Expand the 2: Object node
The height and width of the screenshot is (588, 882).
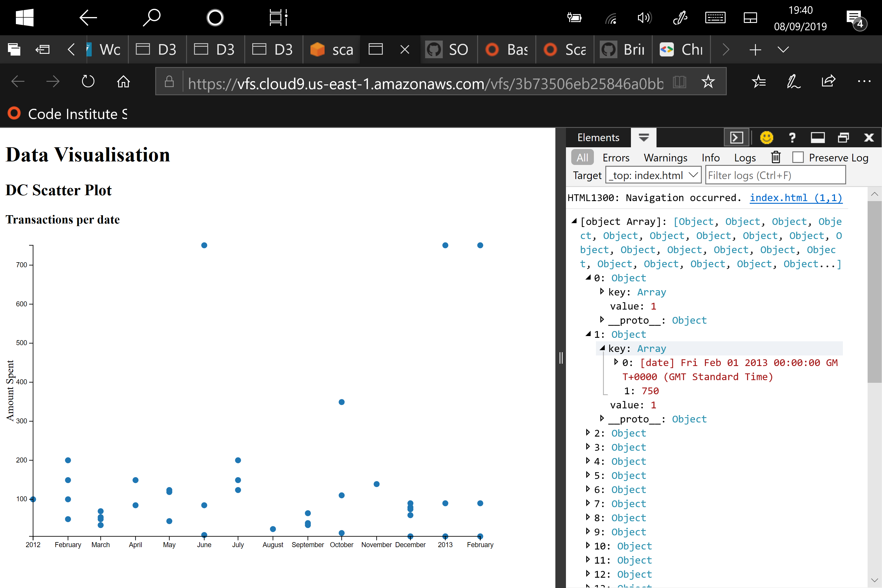[x=588, y=433]
